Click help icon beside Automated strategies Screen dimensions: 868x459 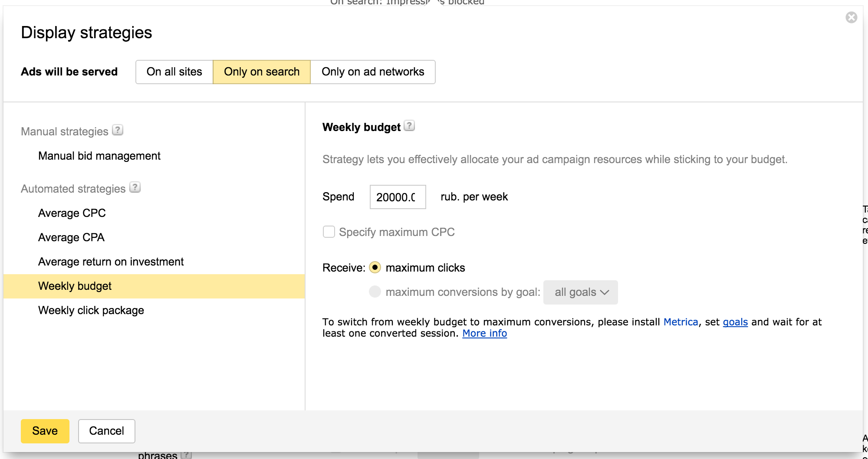click(x=135, y=187)
